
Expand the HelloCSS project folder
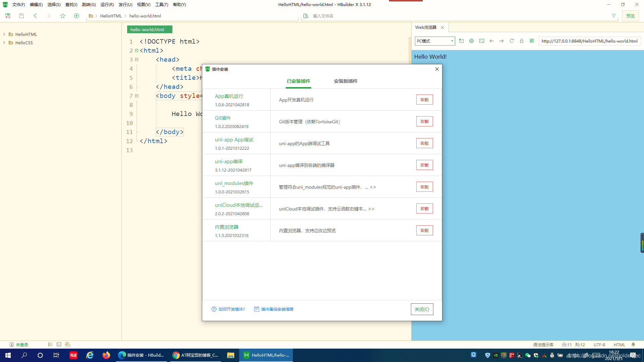click(x=4, y=43)
